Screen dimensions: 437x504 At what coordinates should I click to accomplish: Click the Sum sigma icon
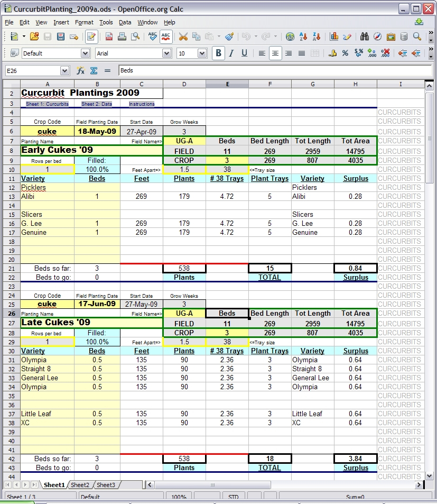pyautogui.click(x=94, y=70)
